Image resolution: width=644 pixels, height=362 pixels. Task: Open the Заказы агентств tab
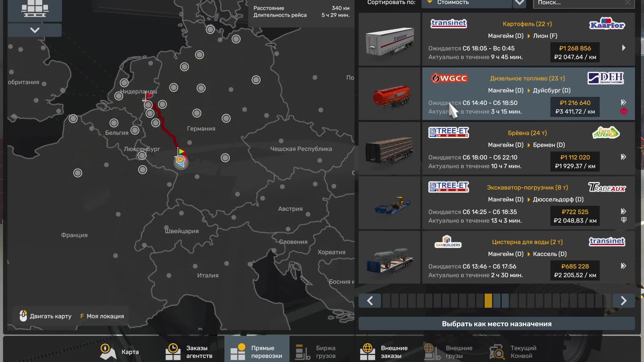pyautogui.click(x=190, y=351)
